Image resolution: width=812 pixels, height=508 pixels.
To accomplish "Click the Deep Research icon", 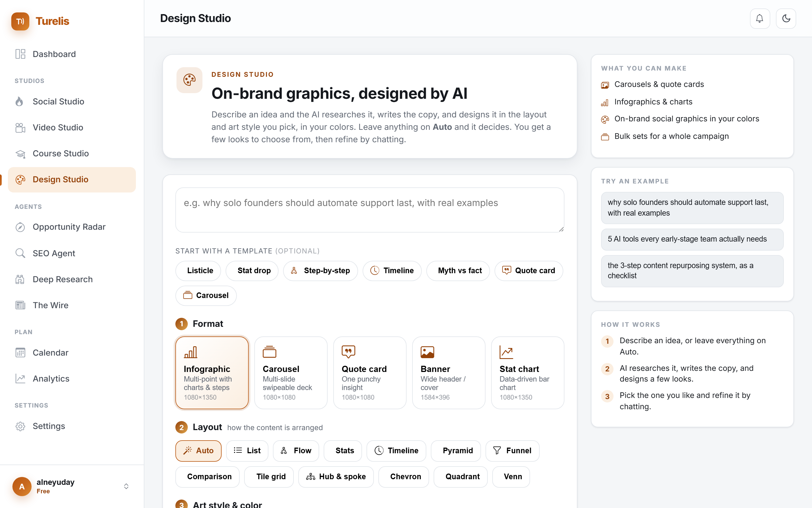I will (x=20, y=279).
